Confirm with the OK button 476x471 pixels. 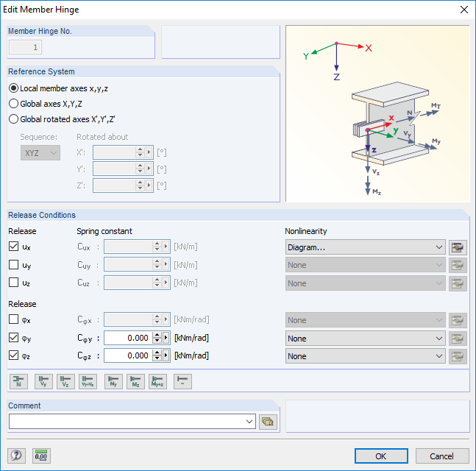coord(381,456)
